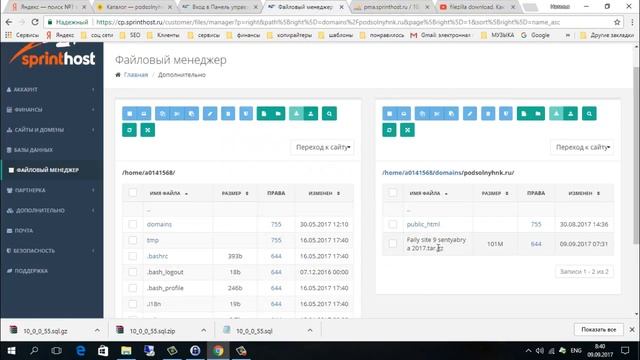Image resolution: width=640 pixels, height=360 pixels.
Task: Tick the checkbox for the domains folder
Action: point(133,224)
